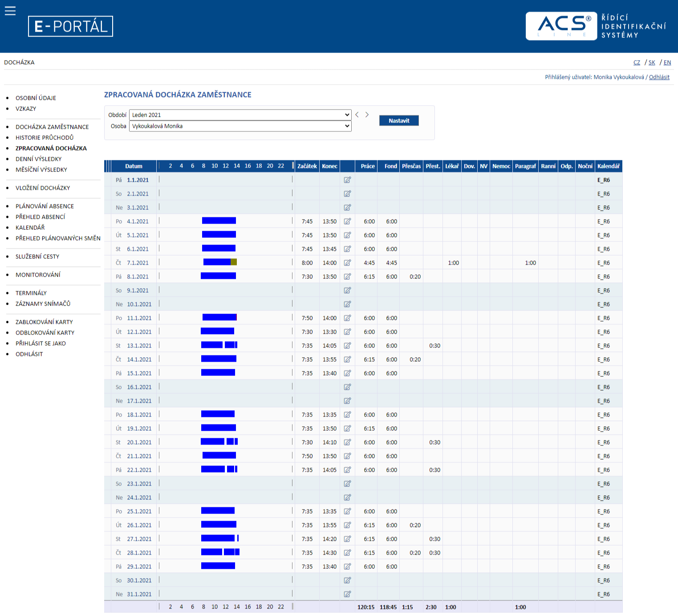678x616 pixels.
Task: Open Vzkazy menu item
Action: (x=26, y=109)
